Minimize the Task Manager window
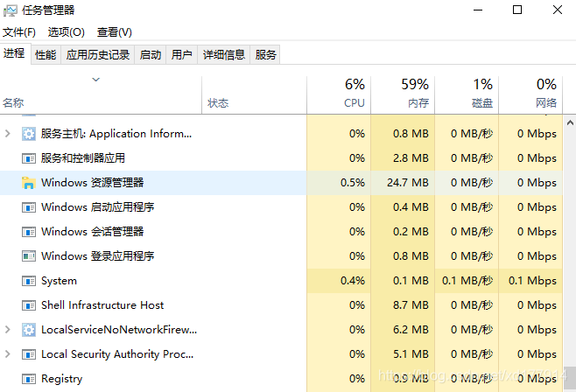576x392 pixels. click(478, 10)
